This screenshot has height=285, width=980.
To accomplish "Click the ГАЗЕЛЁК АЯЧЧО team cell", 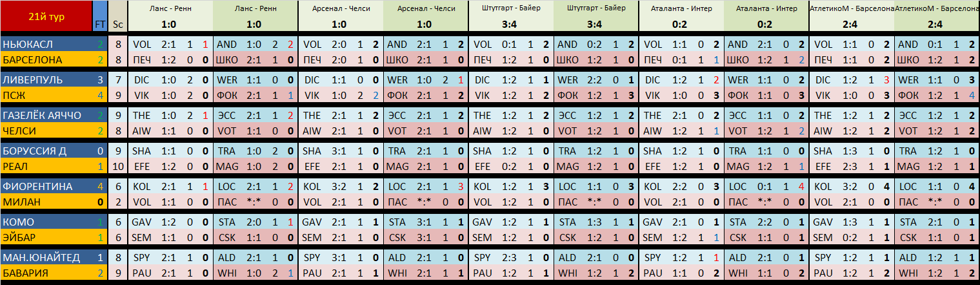I will click(46, 116).
